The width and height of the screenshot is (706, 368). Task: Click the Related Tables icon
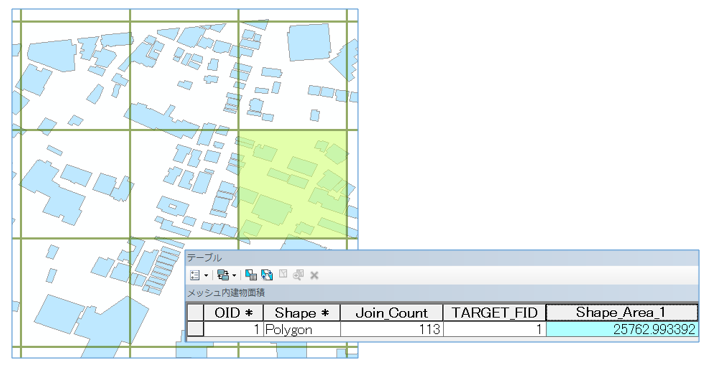222,275
